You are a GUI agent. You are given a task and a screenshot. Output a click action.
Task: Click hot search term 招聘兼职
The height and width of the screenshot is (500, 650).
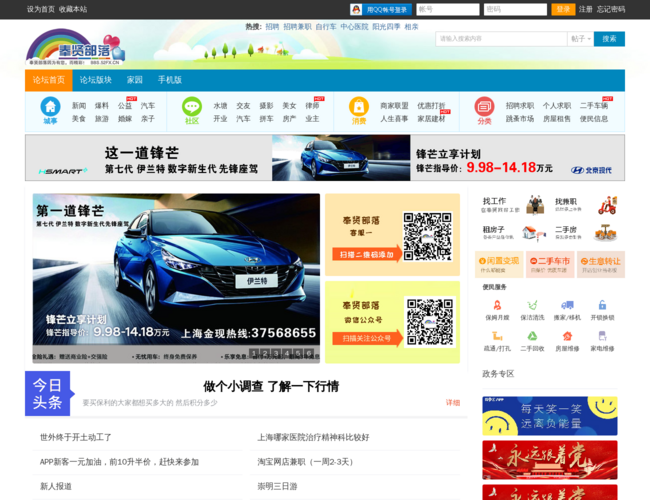tap(297, 27)
